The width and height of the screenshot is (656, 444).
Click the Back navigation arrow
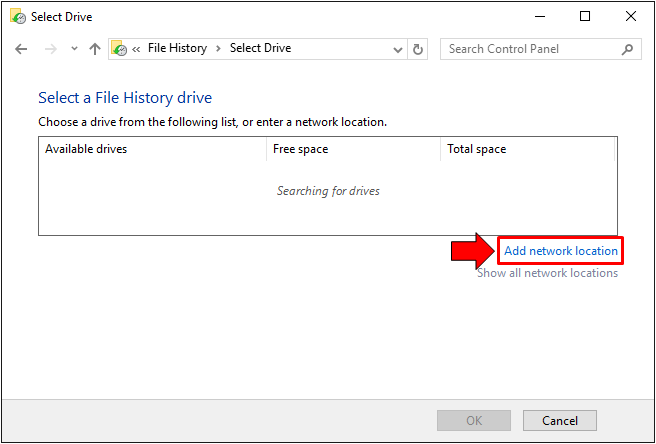pyautogui.click(x=21, y=49)
